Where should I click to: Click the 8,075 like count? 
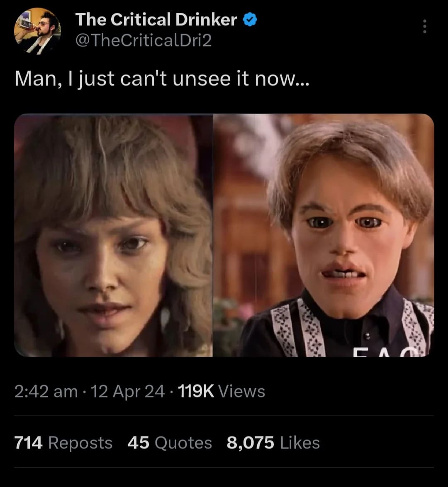(x=250, y=443)
